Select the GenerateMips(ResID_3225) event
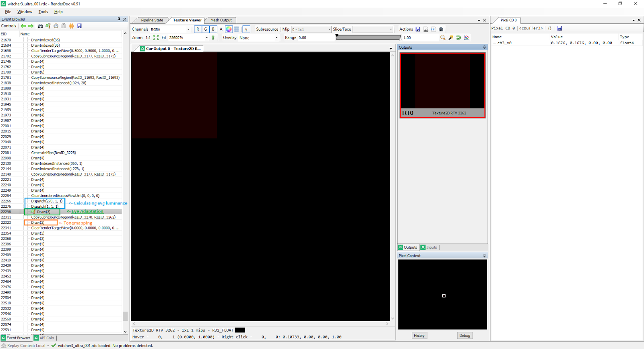The height and width of the screenshot is (349, 644). click(x=54, y=153)
